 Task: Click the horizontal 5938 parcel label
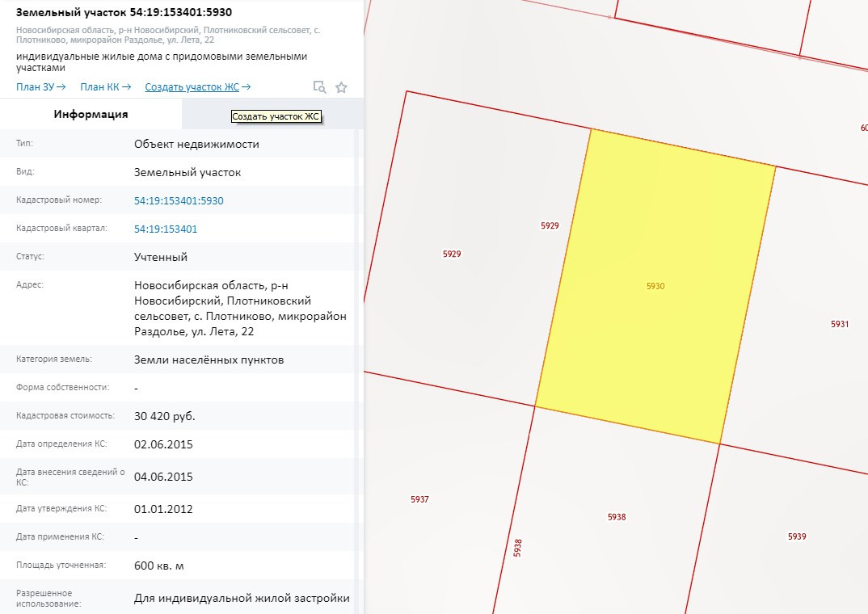(617, 517)
